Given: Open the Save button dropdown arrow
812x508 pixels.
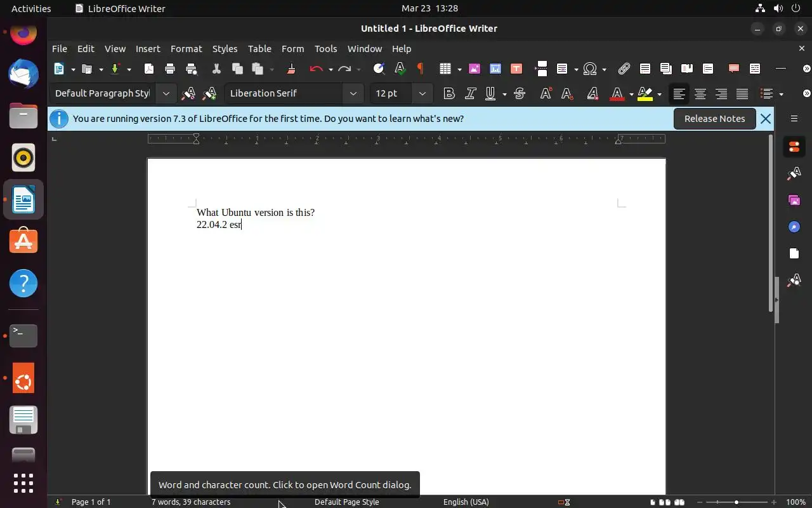Looking at the screenshot, I should point(129,69).
